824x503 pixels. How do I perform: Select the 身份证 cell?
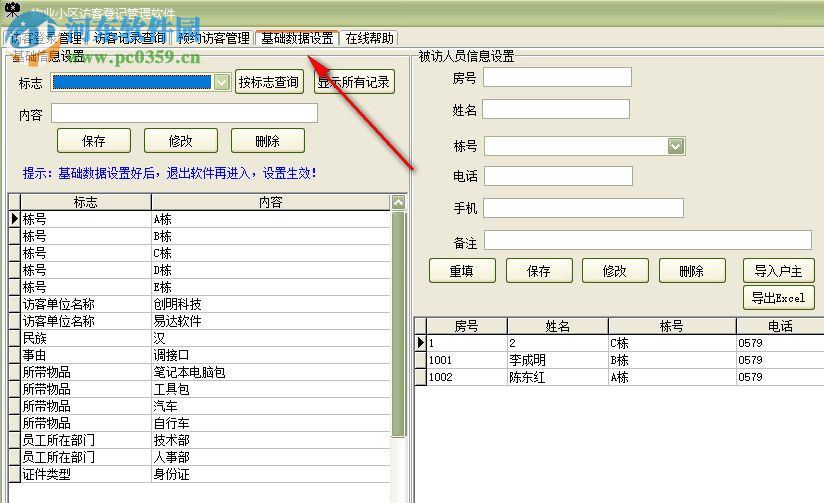[x=271, y=474]
